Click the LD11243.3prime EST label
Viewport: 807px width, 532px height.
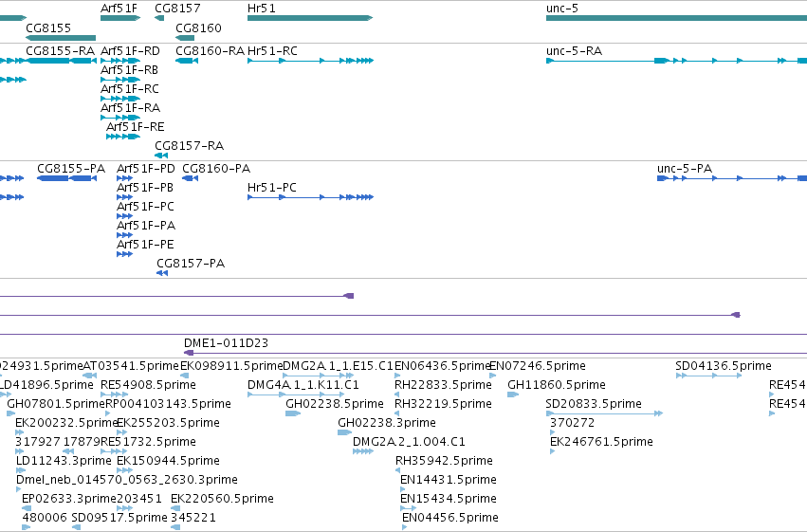click(x=64, y=461)
